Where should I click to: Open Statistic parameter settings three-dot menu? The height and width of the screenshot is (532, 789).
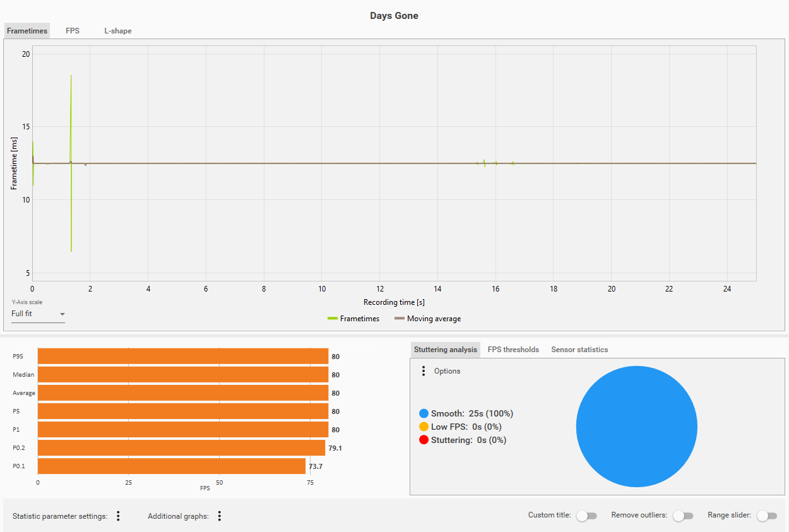pyautogui.click(x=118, y=516)
